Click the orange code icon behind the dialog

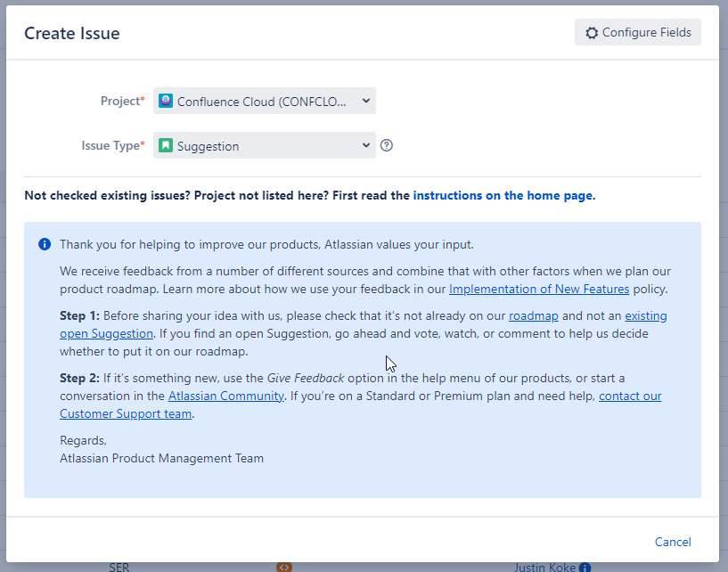coord(284,567)
